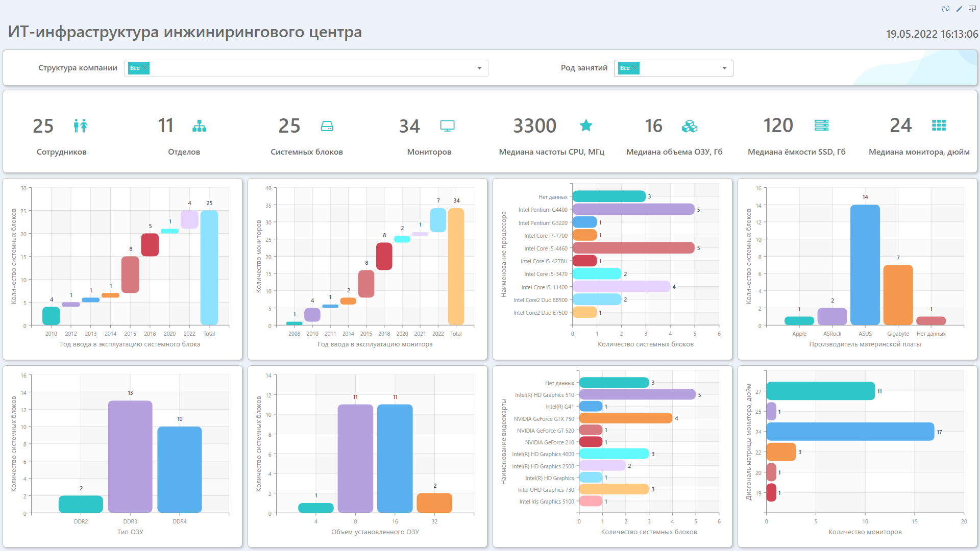Select the DDR3 bar in RAM chart
Viewport: 980px width, 551px height.
(130, 456)
